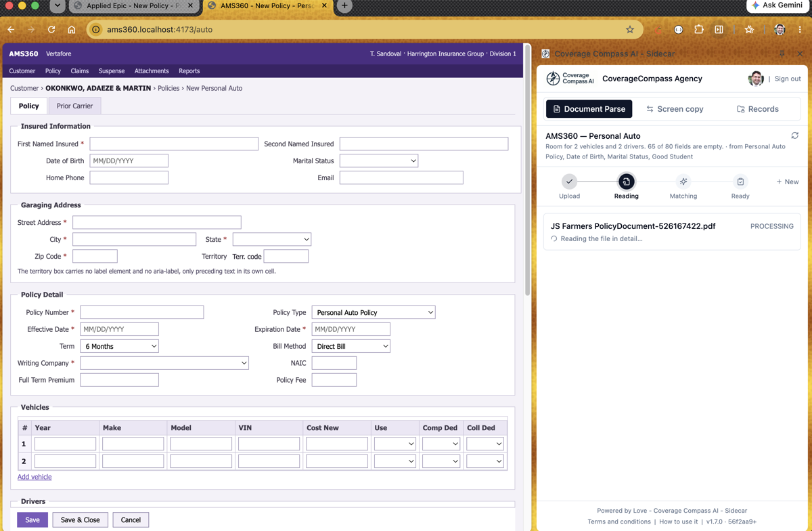Image resolution: width=812 pixels, height=531 pixels.
Task: Open the Policy menu
Action: click(53, 71)
